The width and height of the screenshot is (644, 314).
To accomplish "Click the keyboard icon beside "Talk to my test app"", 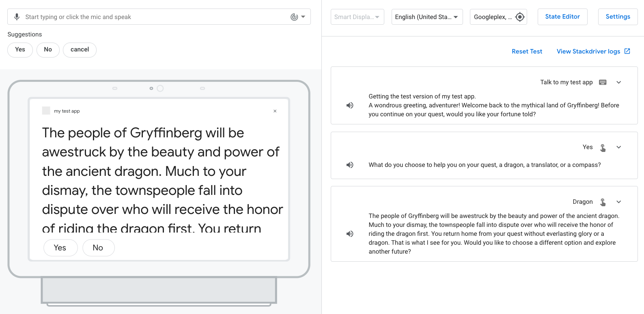I will (x=603, y=82).
